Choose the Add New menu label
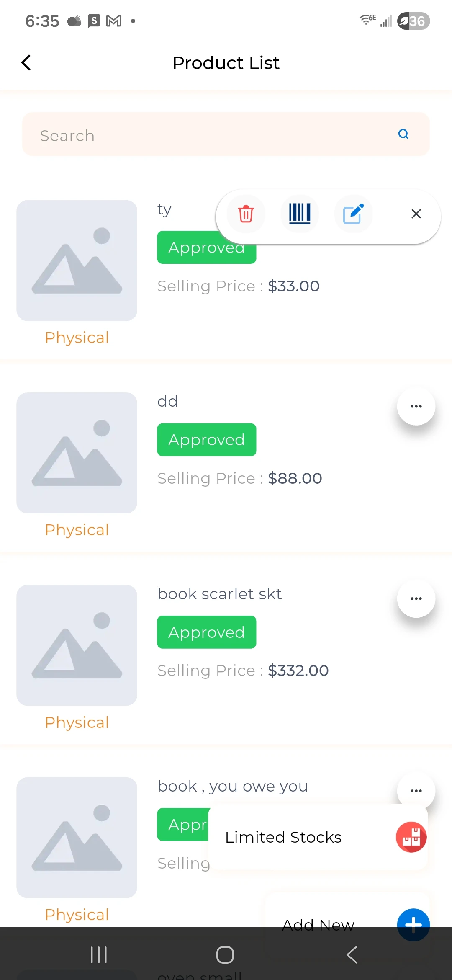Viewport: 452px width, 980px height. [x=318, y=923]
